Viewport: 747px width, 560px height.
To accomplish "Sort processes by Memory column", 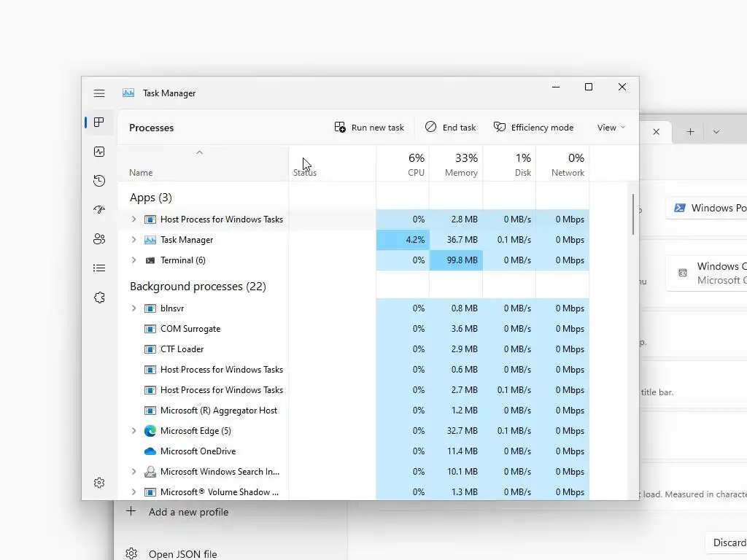I will [x=457, y=163].
